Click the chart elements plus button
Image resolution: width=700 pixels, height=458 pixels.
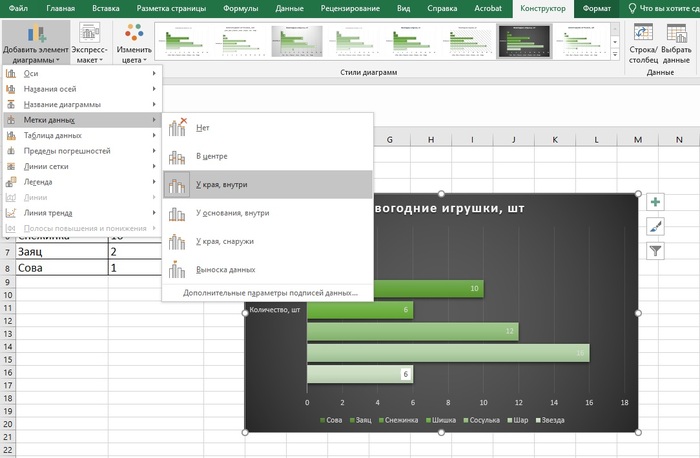click(655, 202)
